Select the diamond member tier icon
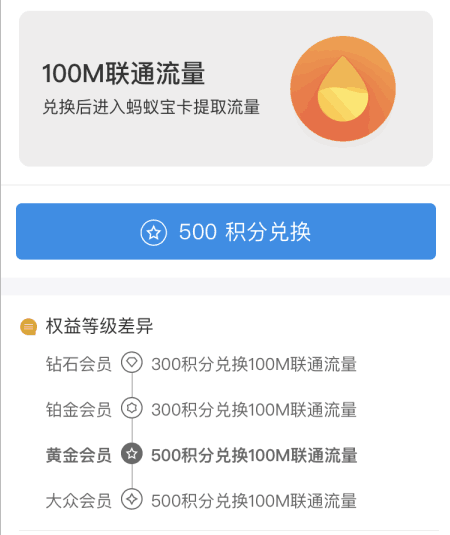This screenshot has width=450, height=535. pyautogui.click(x=132, y=362)
